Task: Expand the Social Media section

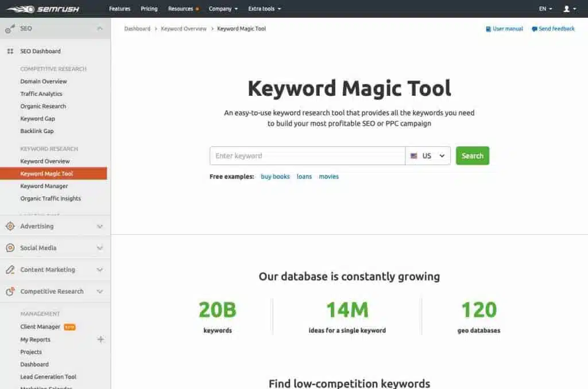Action: tap(100, 248)
